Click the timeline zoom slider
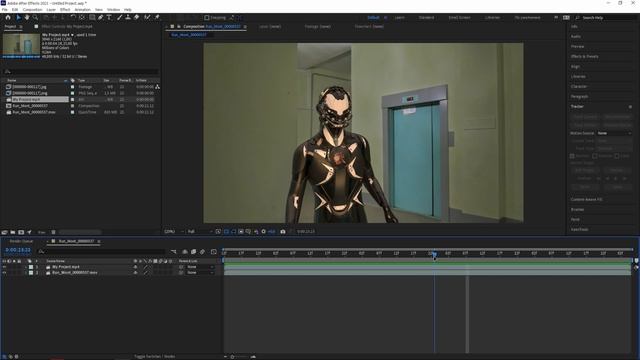 pyautogui.click(x=232, y=357)
